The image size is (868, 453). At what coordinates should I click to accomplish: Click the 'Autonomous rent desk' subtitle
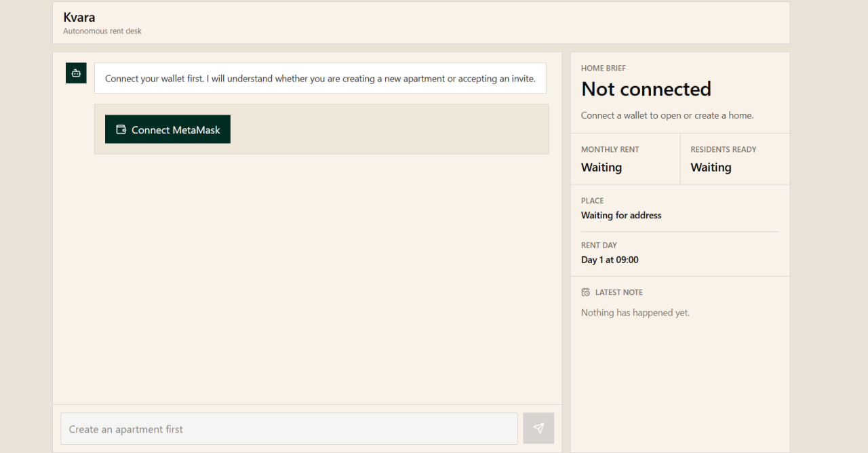point(102,31)
